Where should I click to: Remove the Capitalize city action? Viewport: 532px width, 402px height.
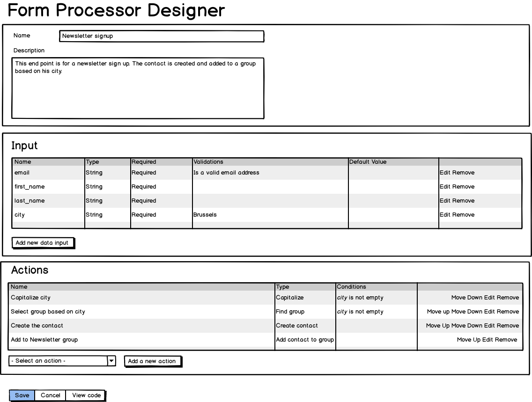tap(508, 298)
